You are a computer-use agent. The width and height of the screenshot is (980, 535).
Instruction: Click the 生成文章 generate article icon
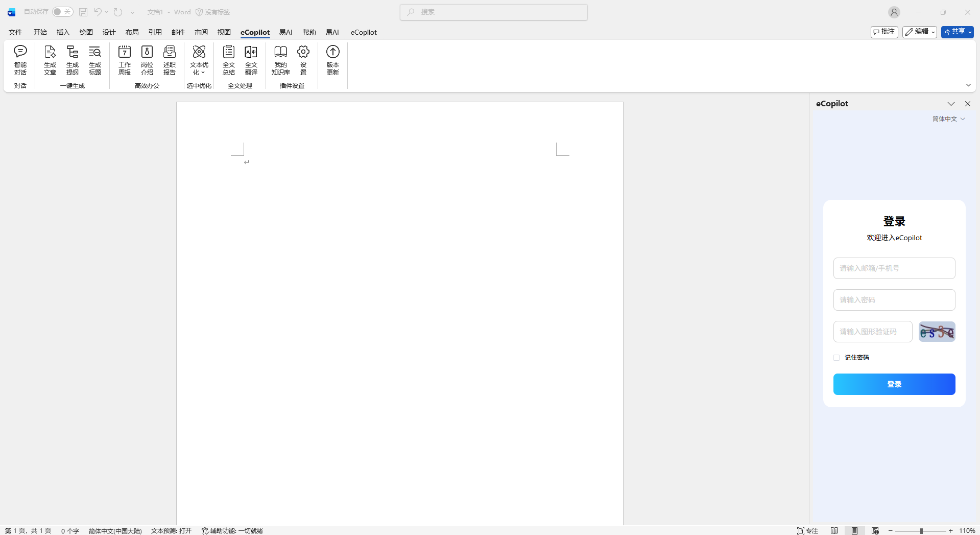pos(50,60)
